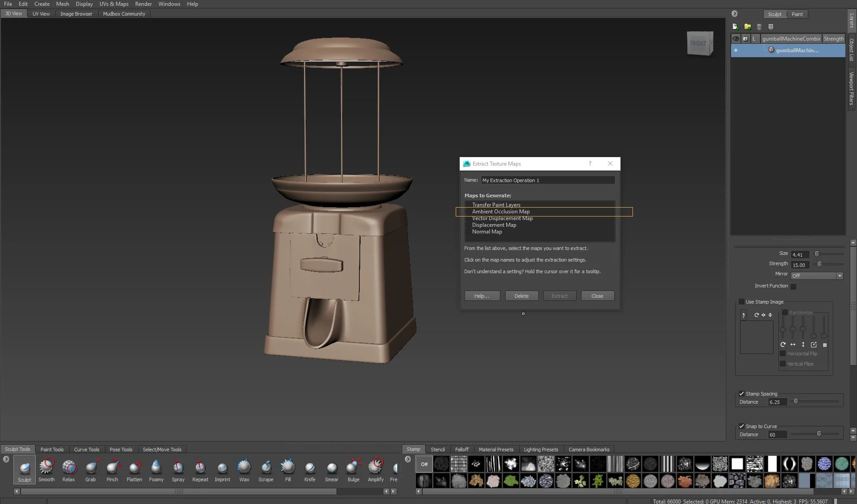Choose the Wax sculpt tool
Viewport: 857px width, 504px height.
coord(244,469)
